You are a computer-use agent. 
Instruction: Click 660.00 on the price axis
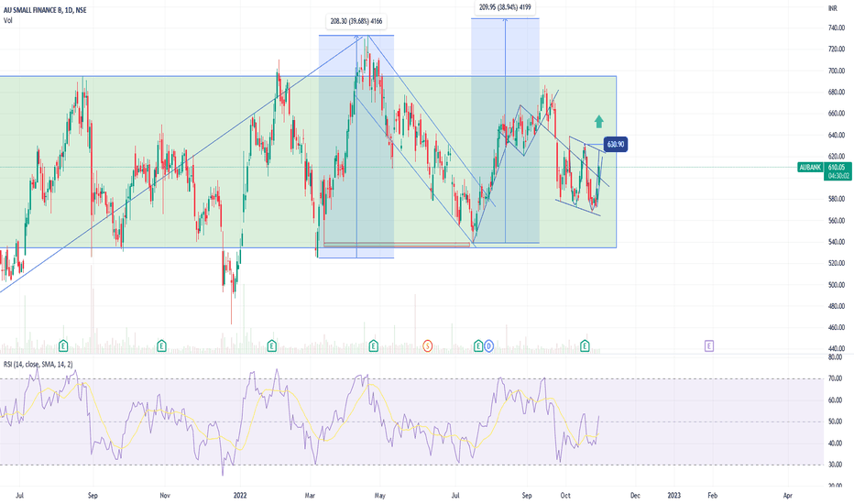(836, 114)
